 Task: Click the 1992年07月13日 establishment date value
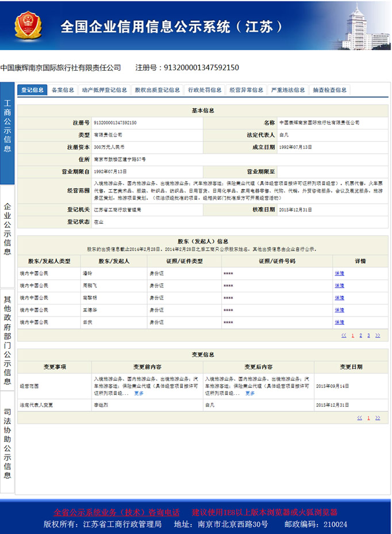pyautogui.click(x=295, y=147)
